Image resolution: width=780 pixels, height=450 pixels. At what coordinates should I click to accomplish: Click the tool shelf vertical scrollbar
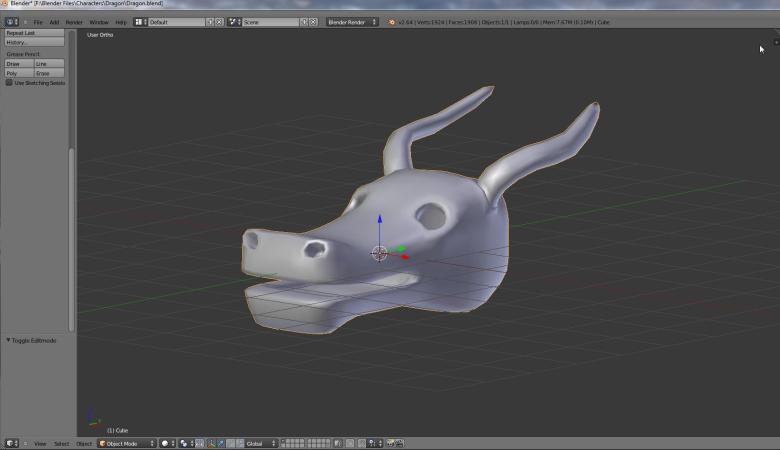coord(71,240)
